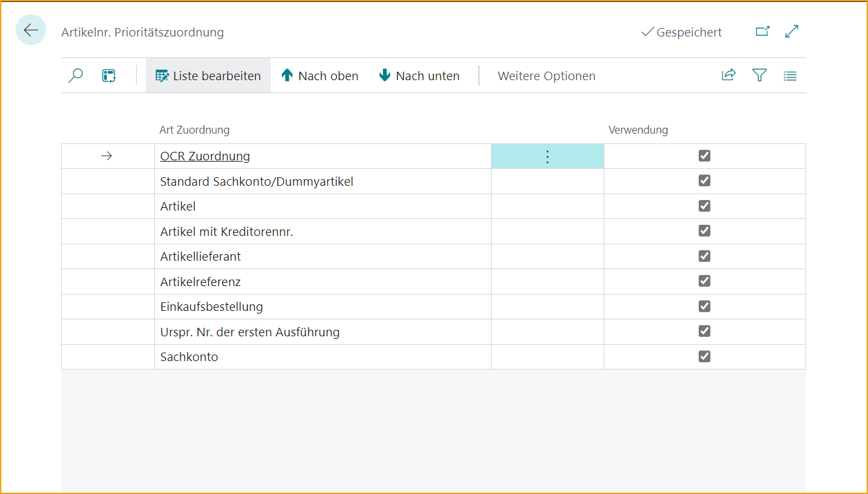
Task: Click the analysis mode table icon
Action: (x=109, y=76)
